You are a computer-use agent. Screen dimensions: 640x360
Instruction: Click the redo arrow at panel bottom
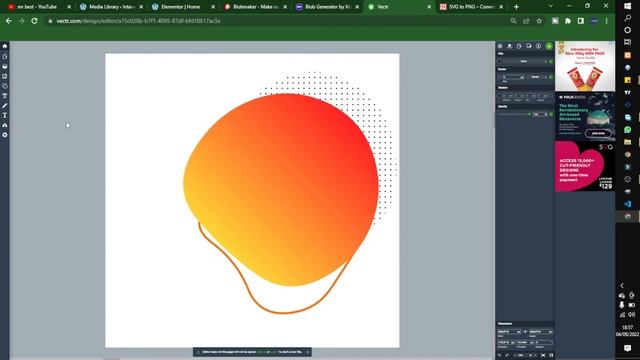507,355
